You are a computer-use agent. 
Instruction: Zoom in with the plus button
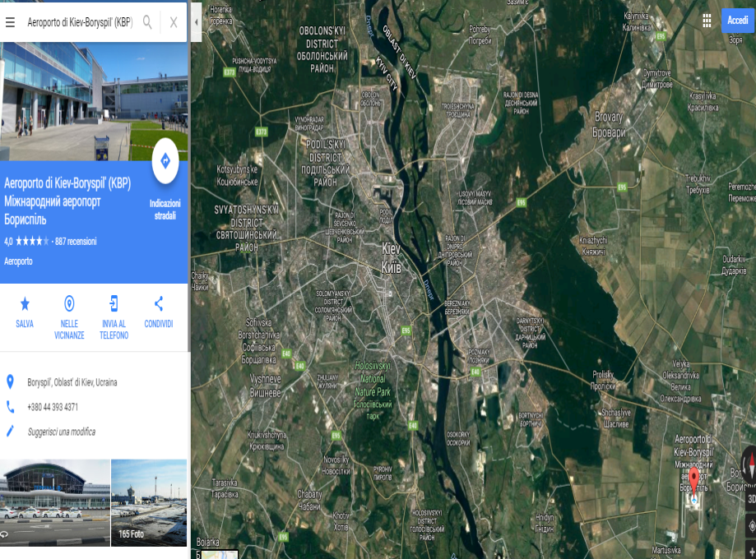tap(751, 551)
